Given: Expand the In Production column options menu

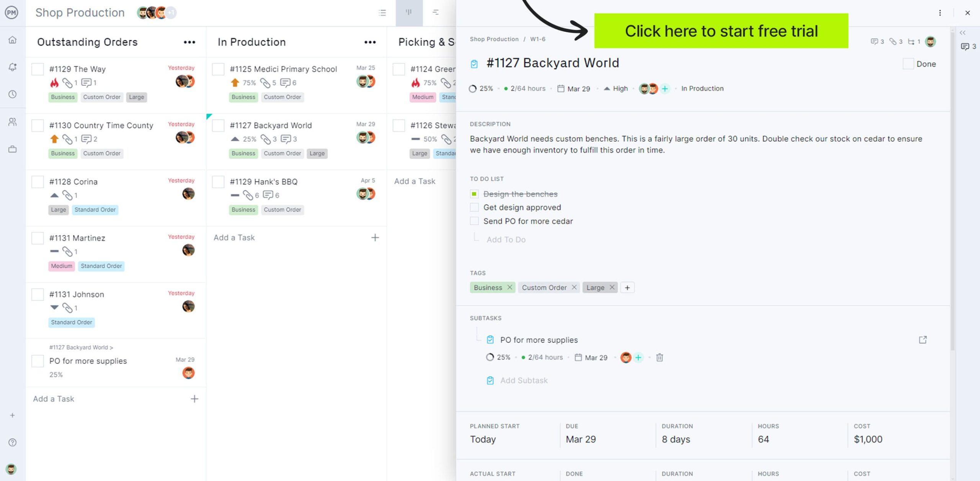Looking at the screenshot, I should 369,42.
